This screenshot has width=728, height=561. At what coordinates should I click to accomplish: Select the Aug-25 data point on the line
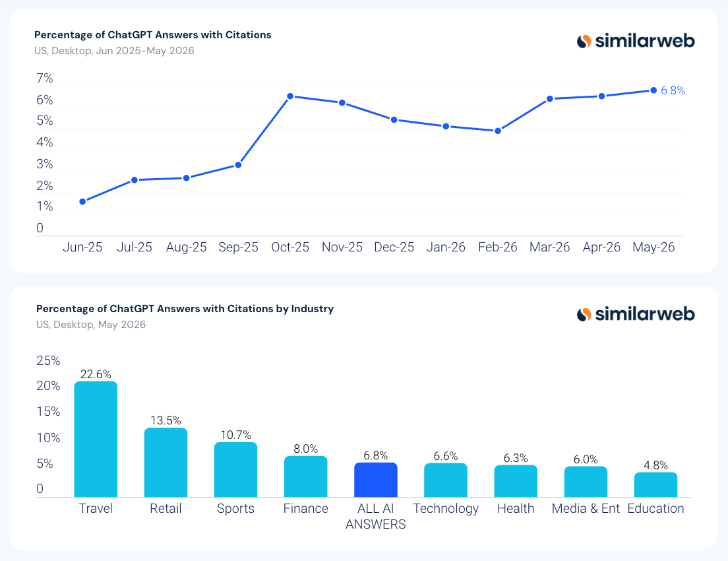(x=186, y=178)
